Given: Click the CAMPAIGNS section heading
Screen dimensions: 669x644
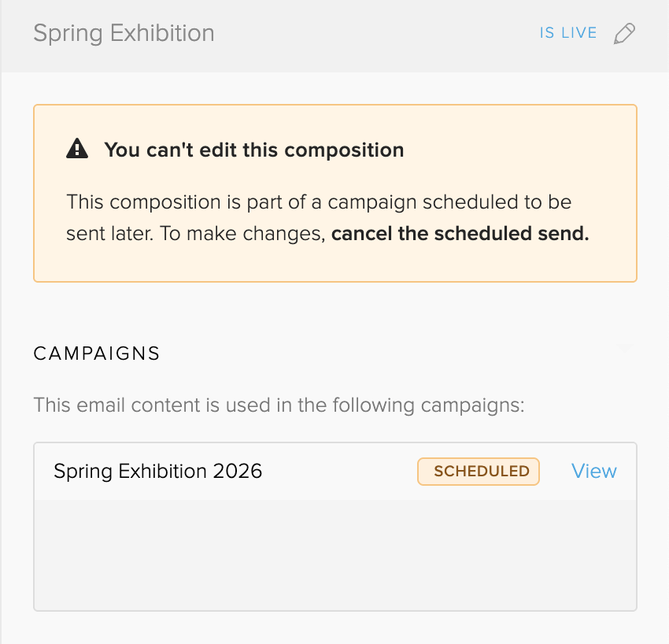Looking at the screenshot, I should click(97, 353).
